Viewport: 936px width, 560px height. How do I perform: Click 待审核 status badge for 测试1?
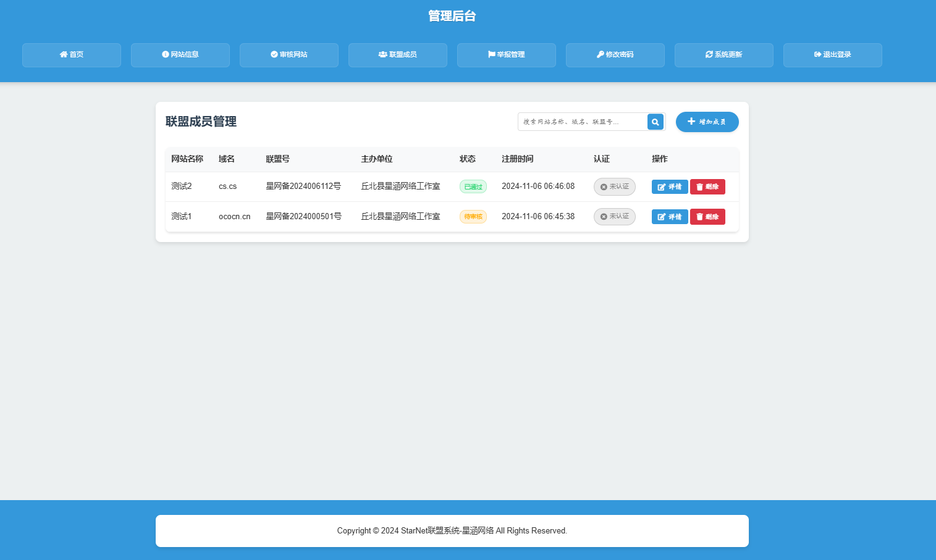(473, 217)
